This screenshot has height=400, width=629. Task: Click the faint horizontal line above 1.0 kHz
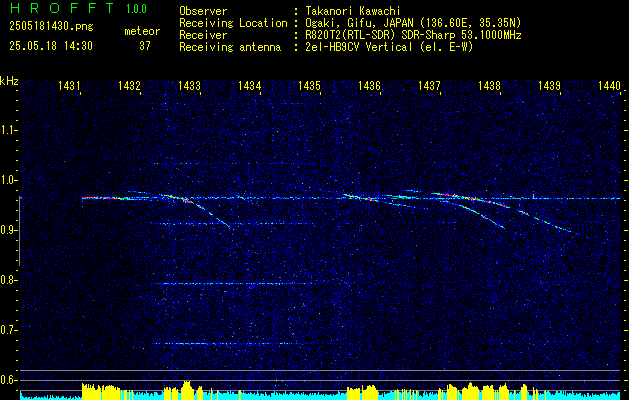[235, 163]
